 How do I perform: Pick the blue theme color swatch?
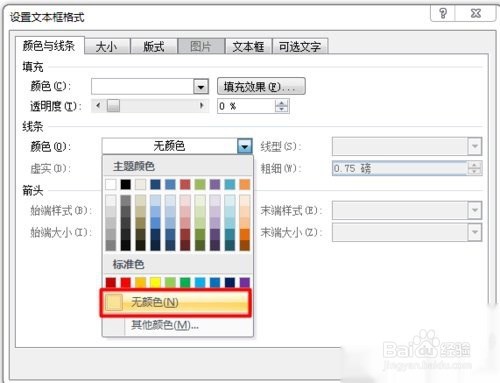click(170, 184)
